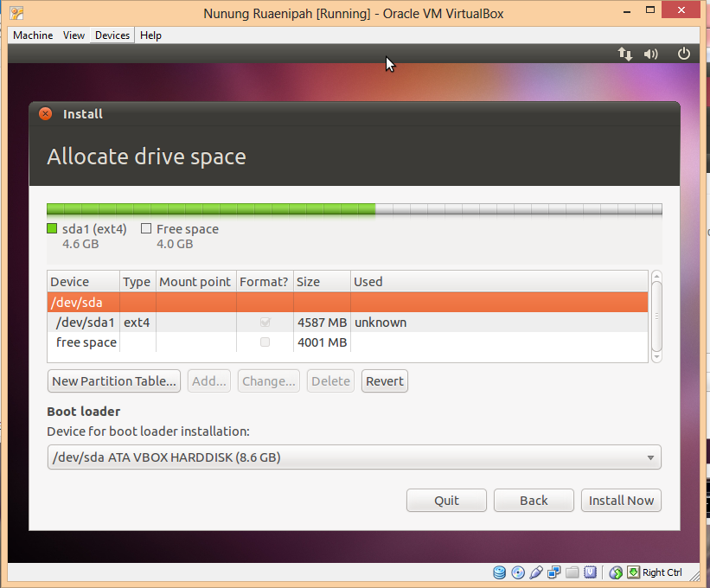Click the Used column header
Image resolution: width=710 pixels, height=588 pixels.
point(500,282)
